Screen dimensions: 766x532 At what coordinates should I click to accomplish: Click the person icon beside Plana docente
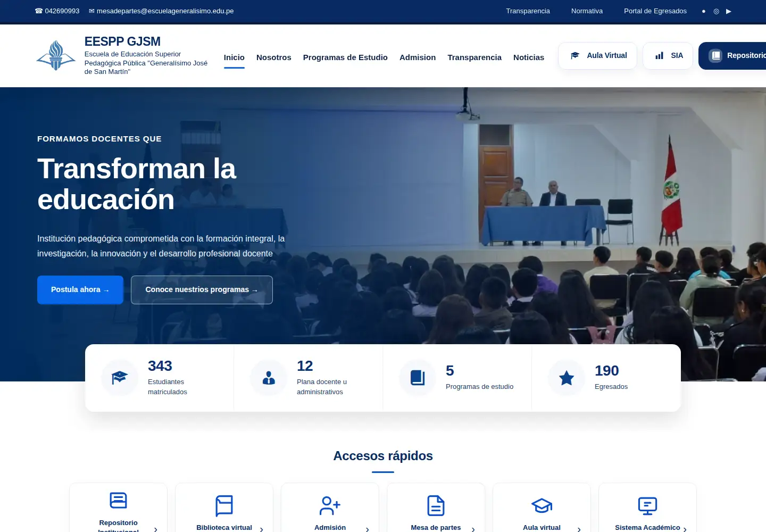coord(269,378)
